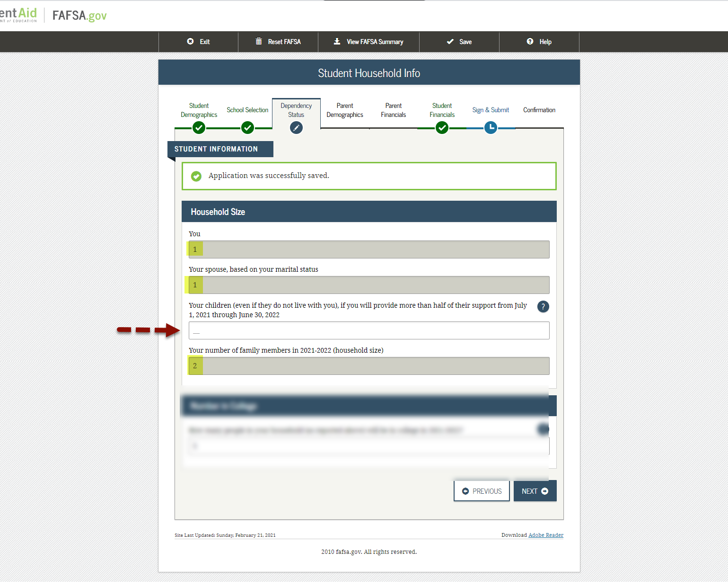Click the Exit icon in the toolbar
This screenshot has width=728, height=587.
[x=190, y=42]
